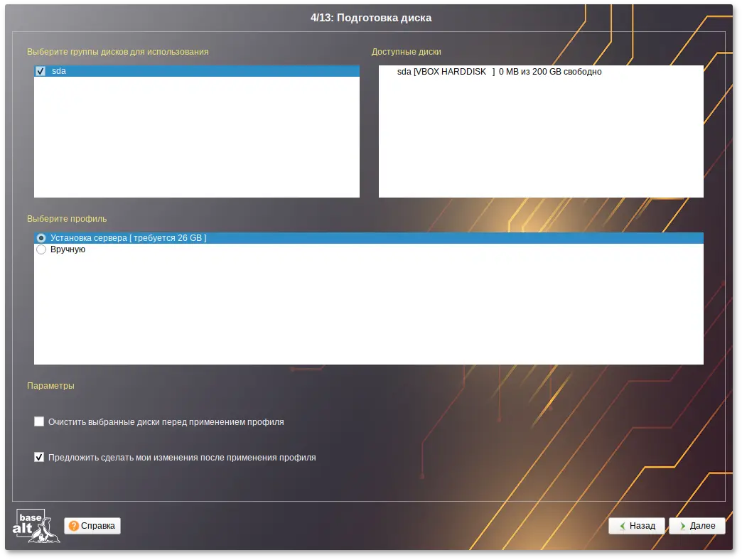Open help with the Справка button
Viewport: 742px width, 560px height.
(x=92, y=526)
